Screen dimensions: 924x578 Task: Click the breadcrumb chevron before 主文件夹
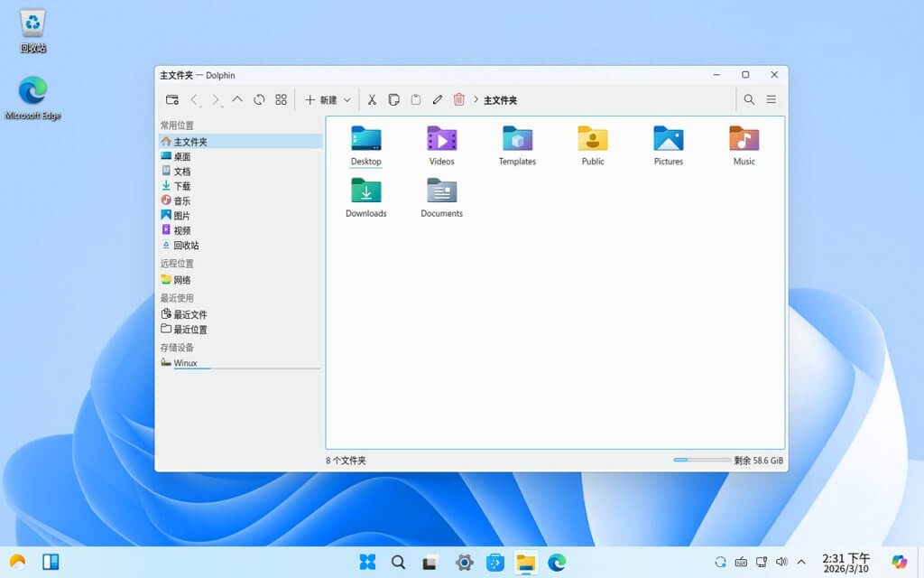476,99
